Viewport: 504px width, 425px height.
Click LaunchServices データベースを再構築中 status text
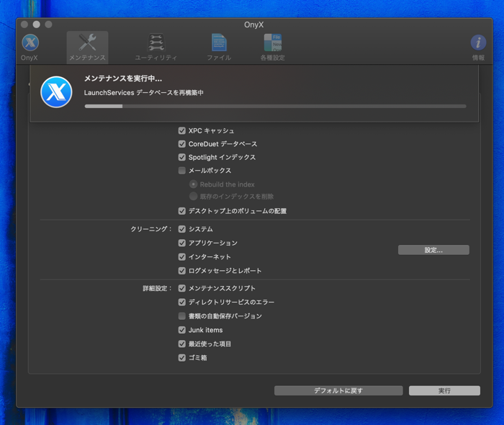(144, 93)
